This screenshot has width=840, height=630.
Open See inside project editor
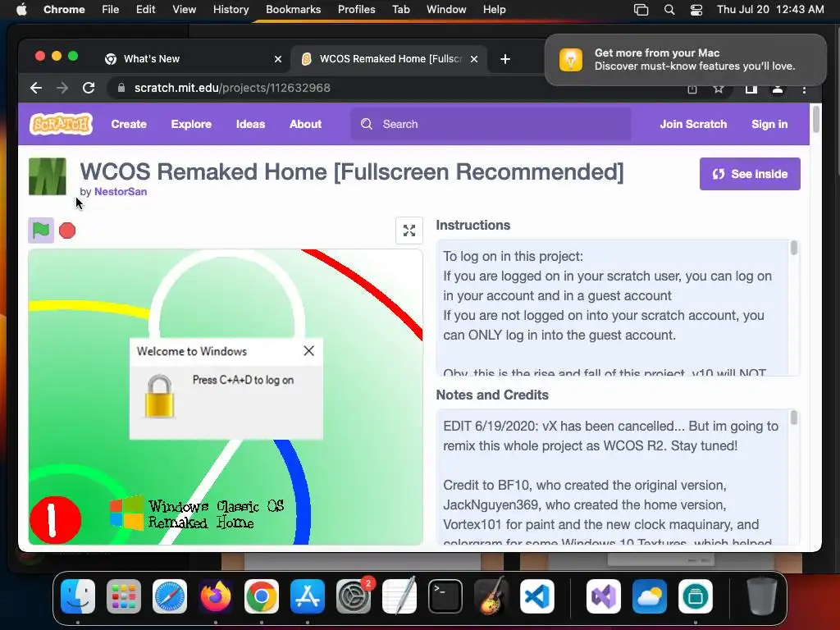[x=750, y=174]
